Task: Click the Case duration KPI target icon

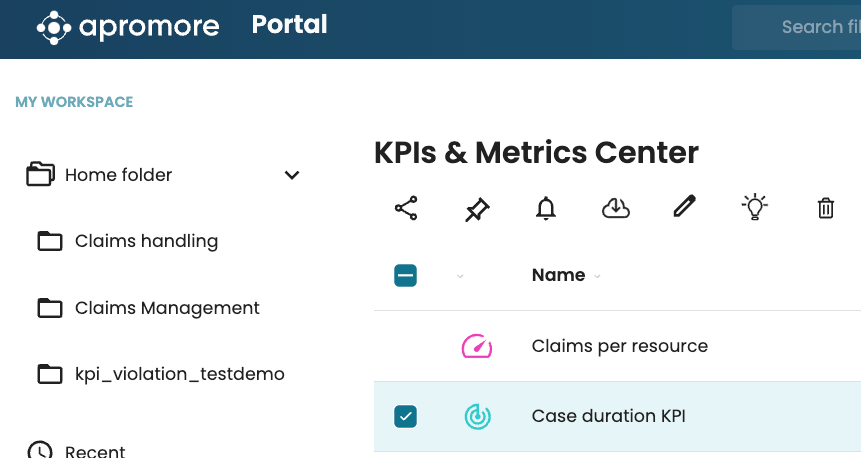Action: [477, 416]
